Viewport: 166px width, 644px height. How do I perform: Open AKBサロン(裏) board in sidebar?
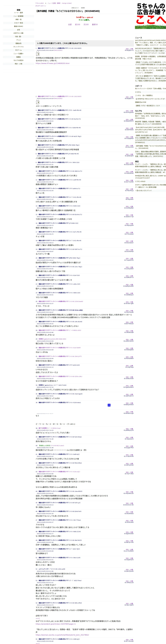point(18,33)
